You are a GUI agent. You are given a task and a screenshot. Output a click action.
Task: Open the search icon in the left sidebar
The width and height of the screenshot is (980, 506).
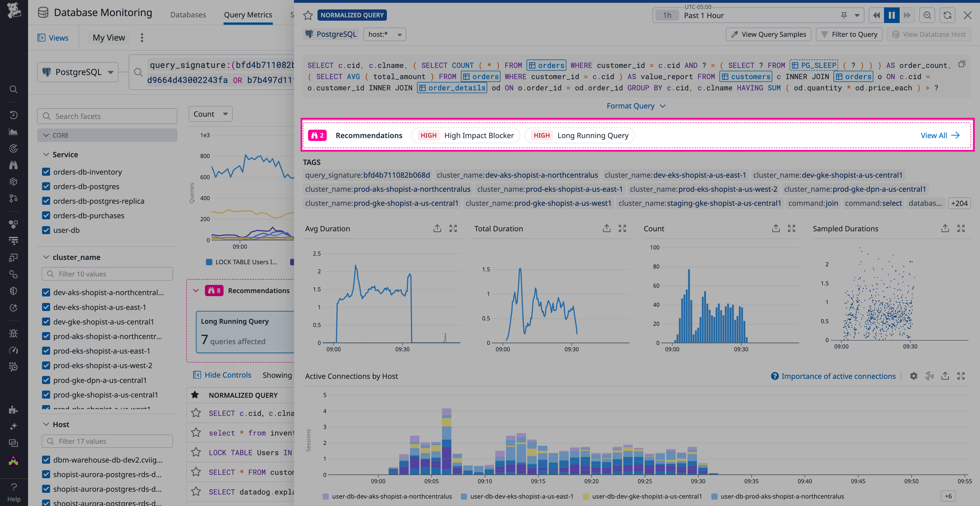[x=13, y=89]
